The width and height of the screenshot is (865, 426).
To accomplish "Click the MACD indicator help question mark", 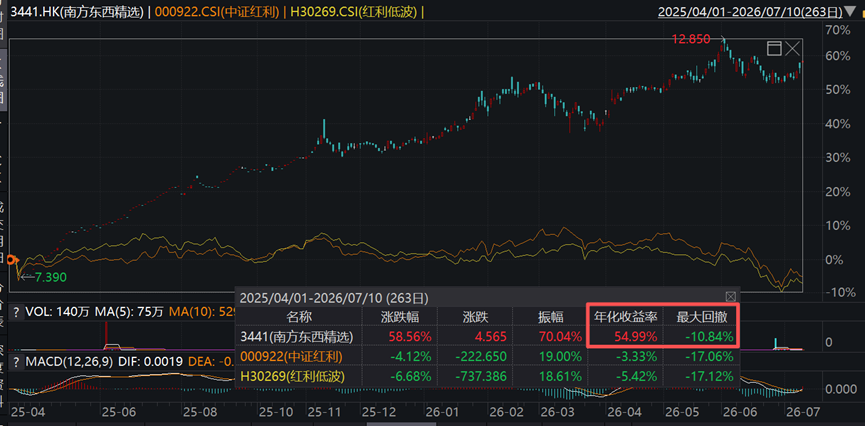I will (17, 363).
